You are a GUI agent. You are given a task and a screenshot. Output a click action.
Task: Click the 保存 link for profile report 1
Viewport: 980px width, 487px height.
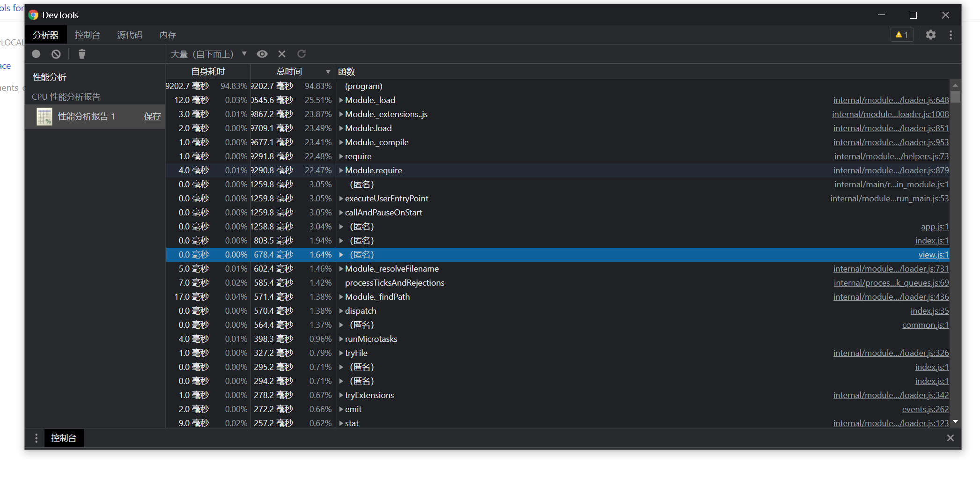[x=152, y=116]
